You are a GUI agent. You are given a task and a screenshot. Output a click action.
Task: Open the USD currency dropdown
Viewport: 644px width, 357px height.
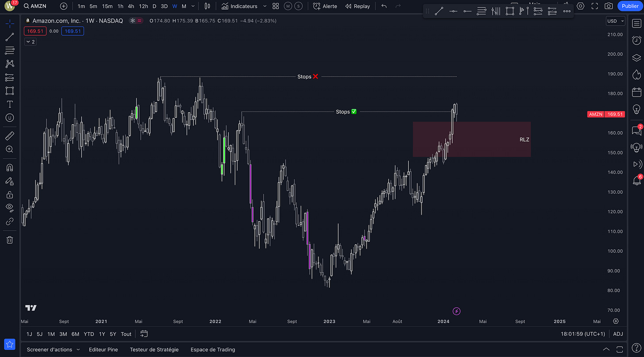(615, 21)
